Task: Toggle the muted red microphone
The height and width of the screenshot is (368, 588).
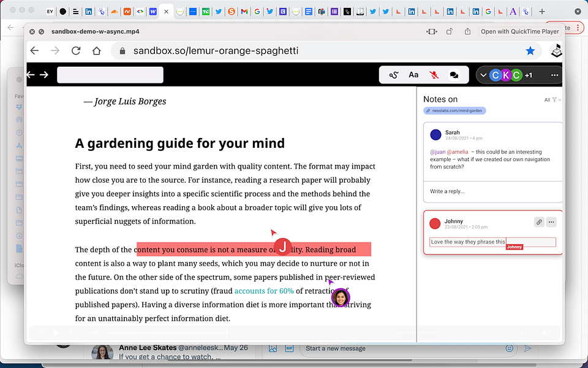Action: tap(434, 75)
